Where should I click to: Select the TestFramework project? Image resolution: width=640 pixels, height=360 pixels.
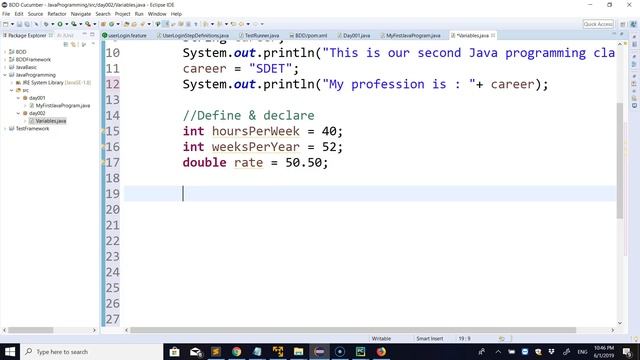(32, 129)
